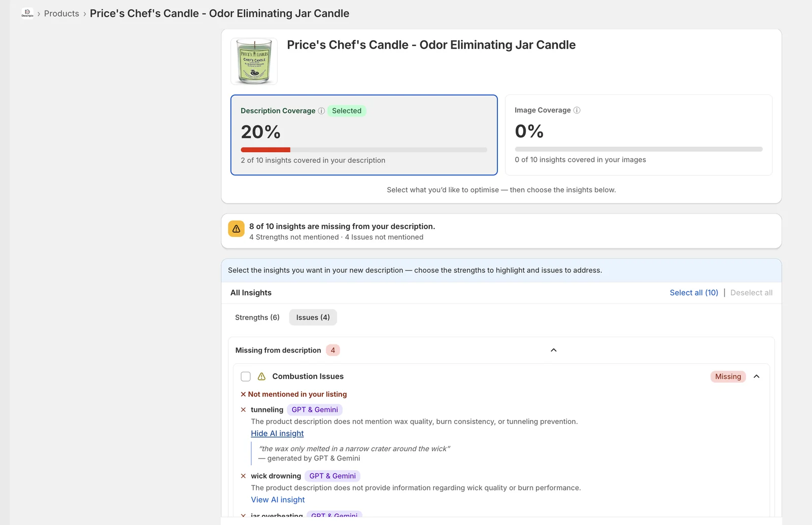This screenshot has height=525, width=812.
Task: Switch to the Strengths (6) tab
Action: point(257,318)
